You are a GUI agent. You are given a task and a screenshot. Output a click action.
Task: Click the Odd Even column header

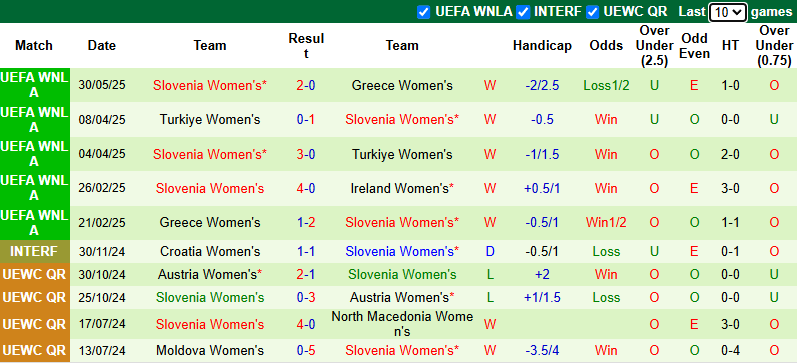[694, 46]
